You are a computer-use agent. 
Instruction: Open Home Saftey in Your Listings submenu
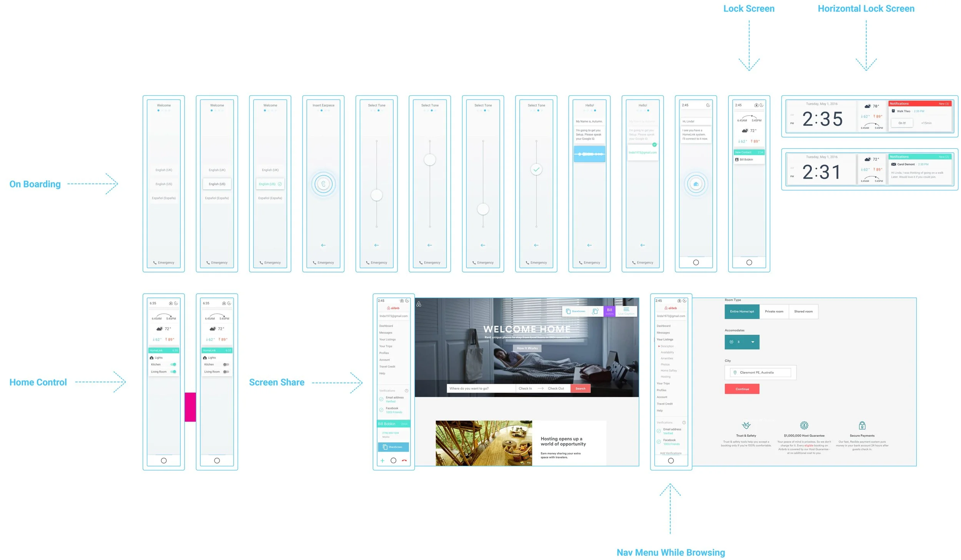pyautogui.click(x=669, y=371)
